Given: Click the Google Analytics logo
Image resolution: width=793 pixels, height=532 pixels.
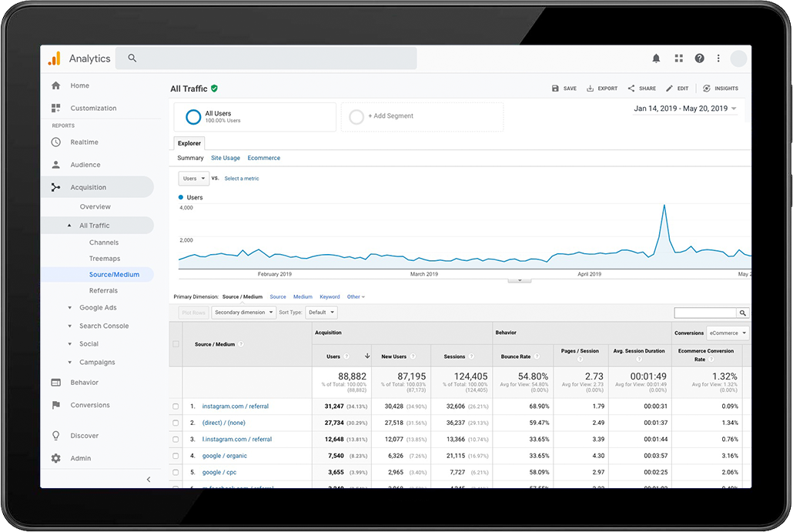Looking at the screenshot, I should pos(54,59).
